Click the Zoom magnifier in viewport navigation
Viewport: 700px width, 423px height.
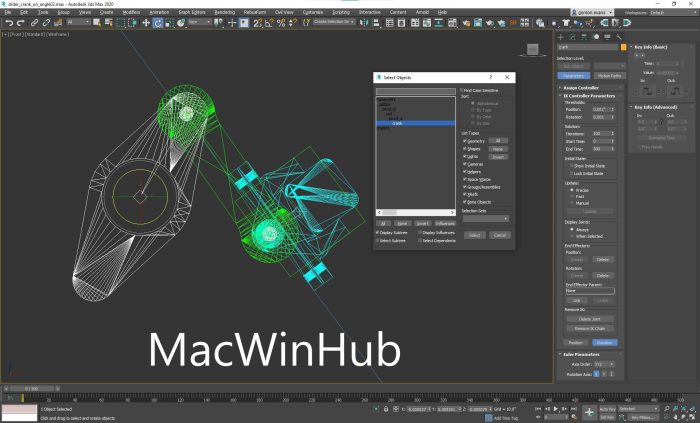tap(667, 409)
